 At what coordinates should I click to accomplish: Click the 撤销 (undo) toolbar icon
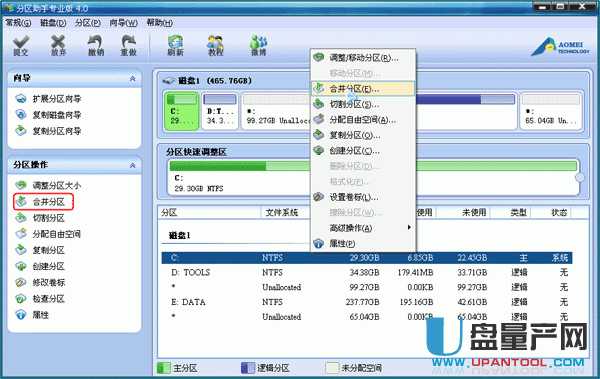point(95,46)
